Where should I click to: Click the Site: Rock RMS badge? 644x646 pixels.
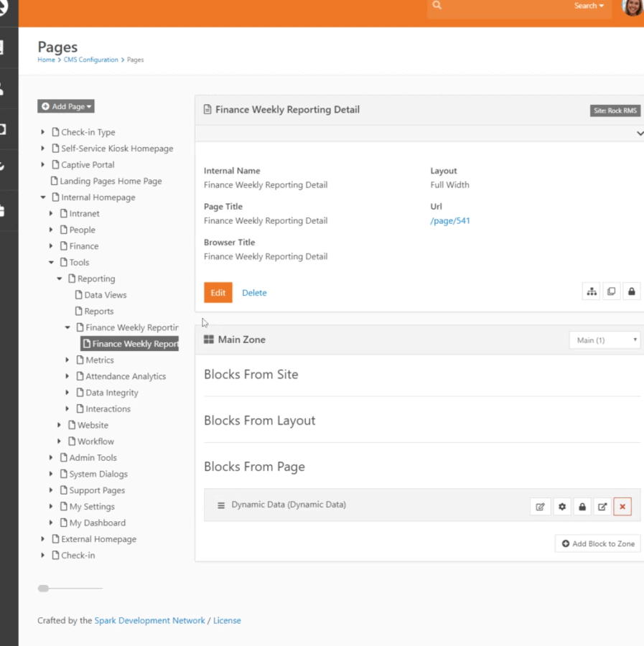pyautogui.click(x=615, y=111)
